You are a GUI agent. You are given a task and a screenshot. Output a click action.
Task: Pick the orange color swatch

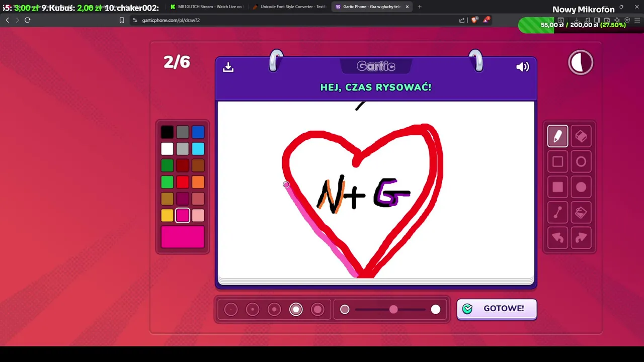coord(198,182)
